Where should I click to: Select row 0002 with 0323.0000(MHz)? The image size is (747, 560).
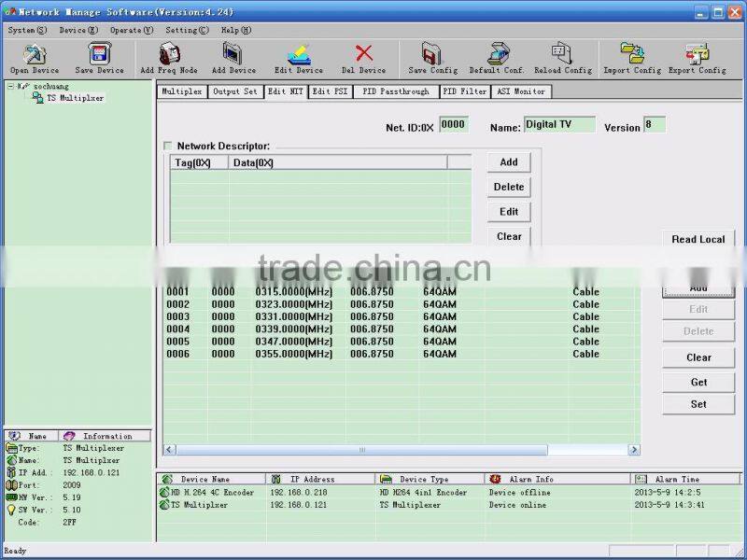click(402, 304)
